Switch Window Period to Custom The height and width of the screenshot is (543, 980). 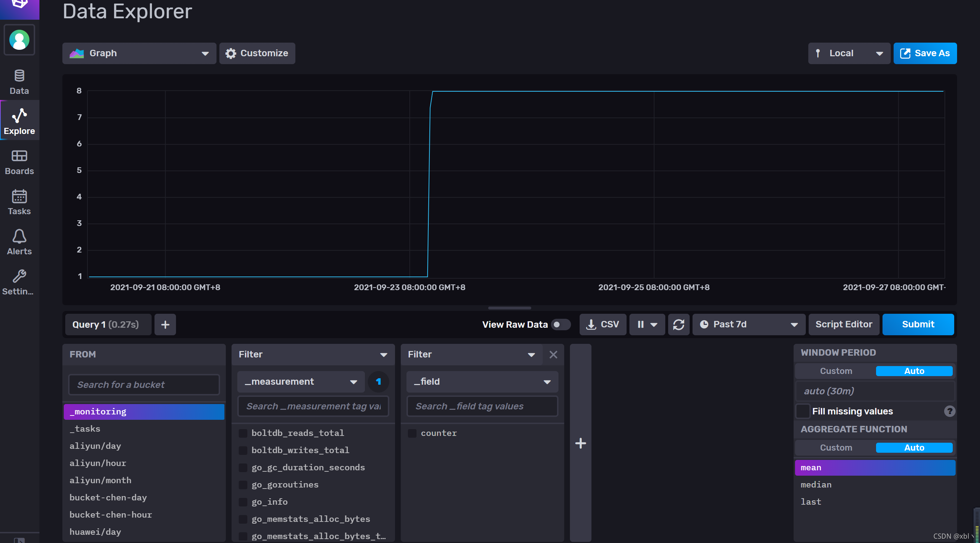click(x=836, y=371)
